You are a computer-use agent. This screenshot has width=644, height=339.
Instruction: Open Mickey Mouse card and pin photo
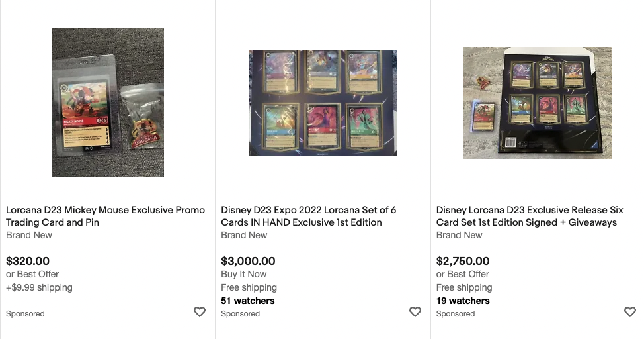click(x=108, y=103)
